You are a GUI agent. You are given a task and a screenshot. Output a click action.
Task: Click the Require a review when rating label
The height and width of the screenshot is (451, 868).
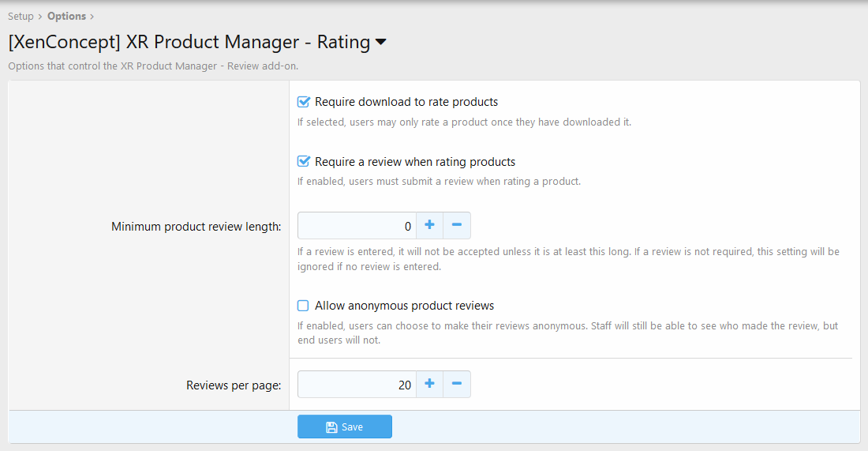[415, 162]
